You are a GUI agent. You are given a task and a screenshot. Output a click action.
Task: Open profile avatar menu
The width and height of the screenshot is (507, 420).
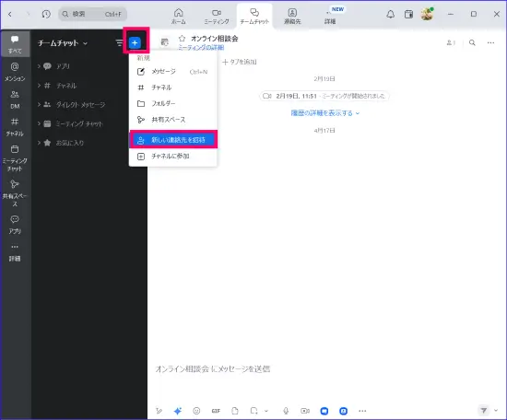click(x=427, y=14)
